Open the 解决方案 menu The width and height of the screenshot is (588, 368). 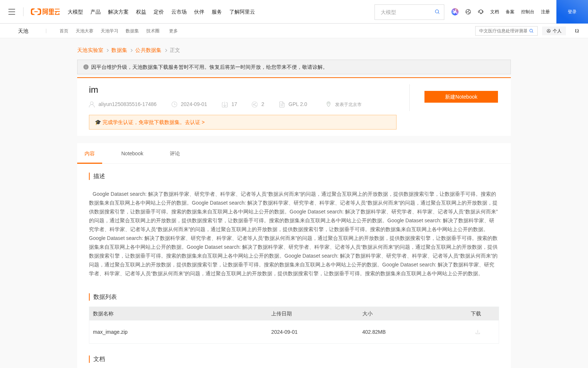point(118,12)
